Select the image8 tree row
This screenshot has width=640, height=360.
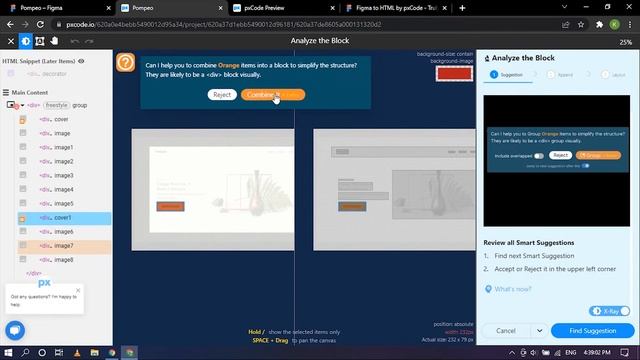click(x=64, y=260)
